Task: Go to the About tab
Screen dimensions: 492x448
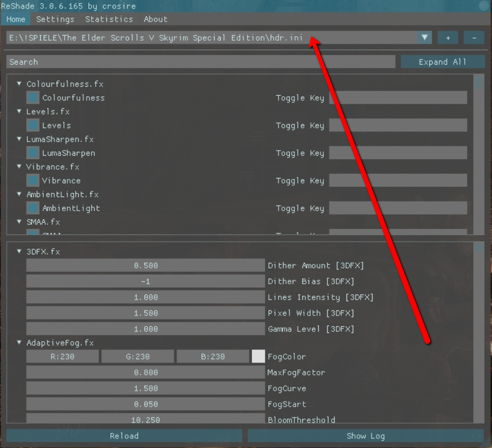Action: click(155, 19)
